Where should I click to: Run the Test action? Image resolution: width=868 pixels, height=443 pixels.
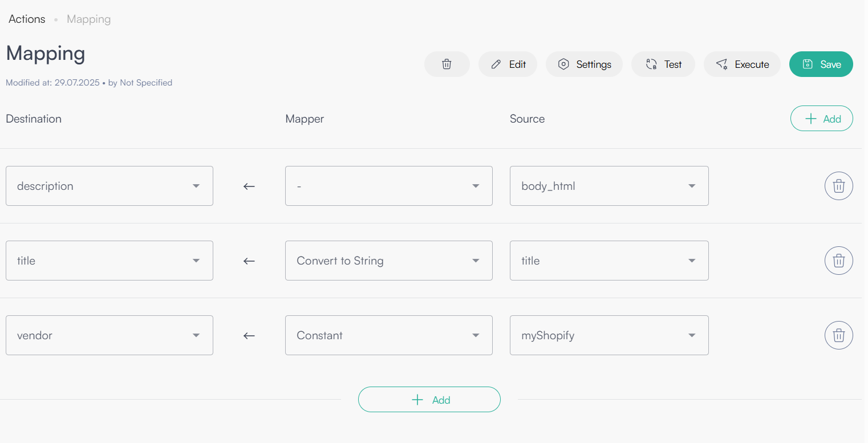coord(663,64)
